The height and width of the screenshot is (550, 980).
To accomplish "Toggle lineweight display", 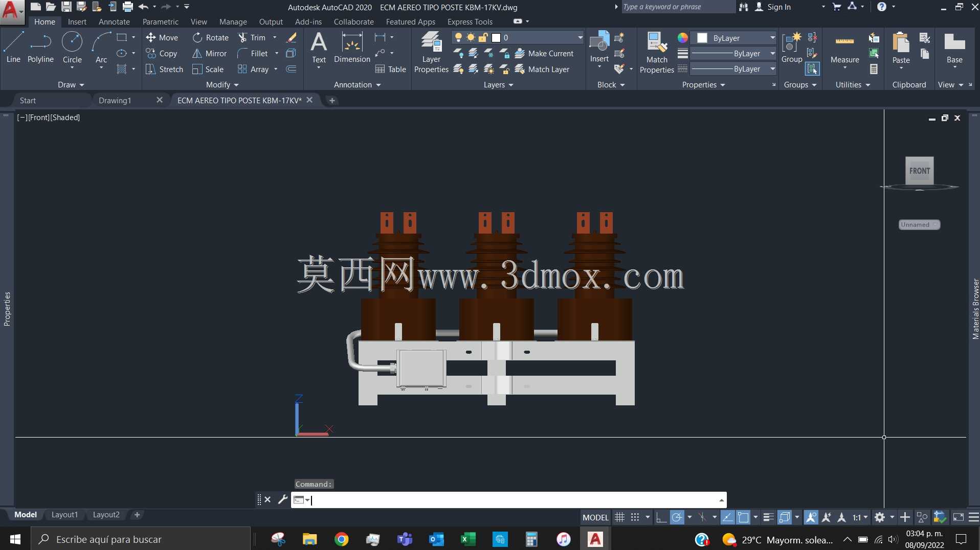I will coord(768,517).
